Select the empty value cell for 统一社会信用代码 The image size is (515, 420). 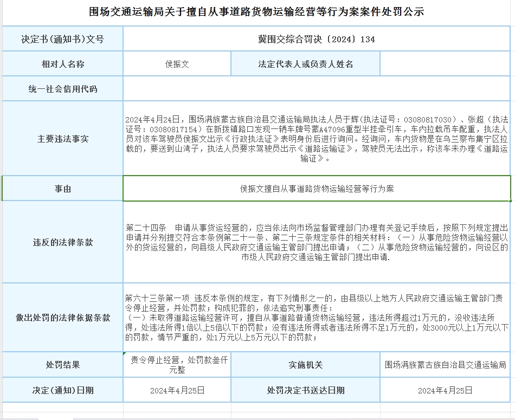(x=316, y=89)
